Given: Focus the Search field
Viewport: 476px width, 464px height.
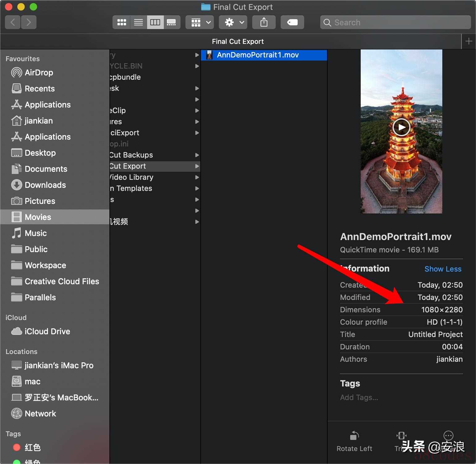Looking at the screenshot, I should [x=396, y=22].
